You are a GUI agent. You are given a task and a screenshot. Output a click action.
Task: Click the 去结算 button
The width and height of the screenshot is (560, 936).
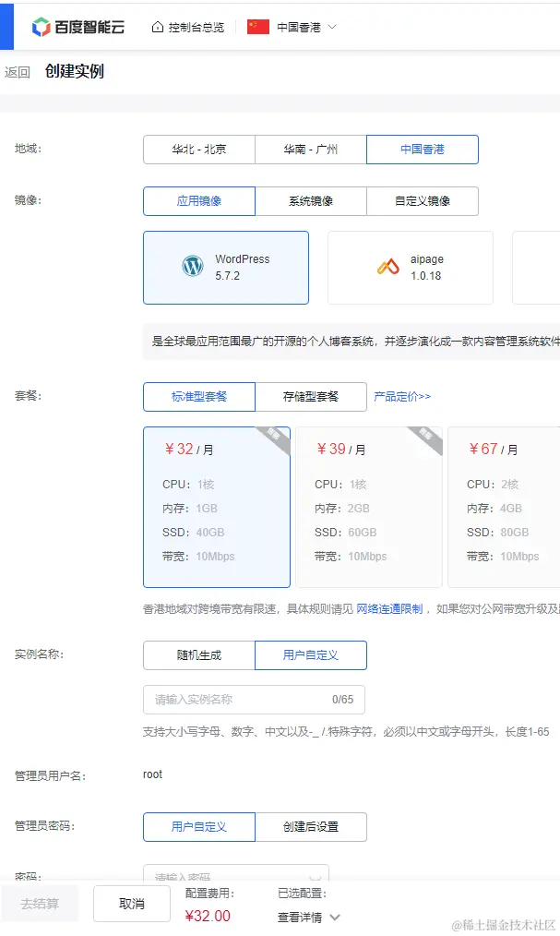click(x=40, y=904)
